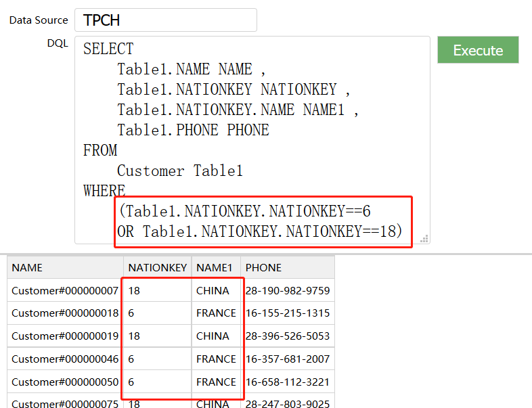Click the Data Source label

tap(39, 20)
